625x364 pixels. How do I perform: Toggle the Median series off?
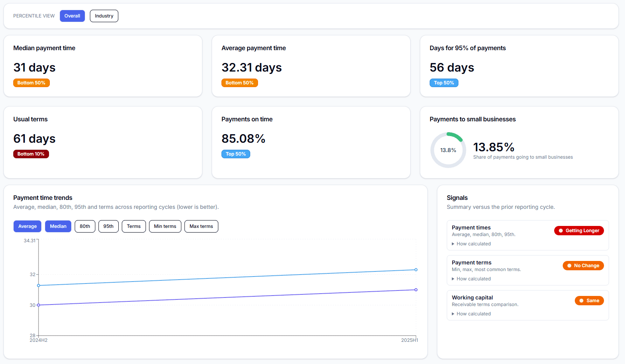pos(58,226)
